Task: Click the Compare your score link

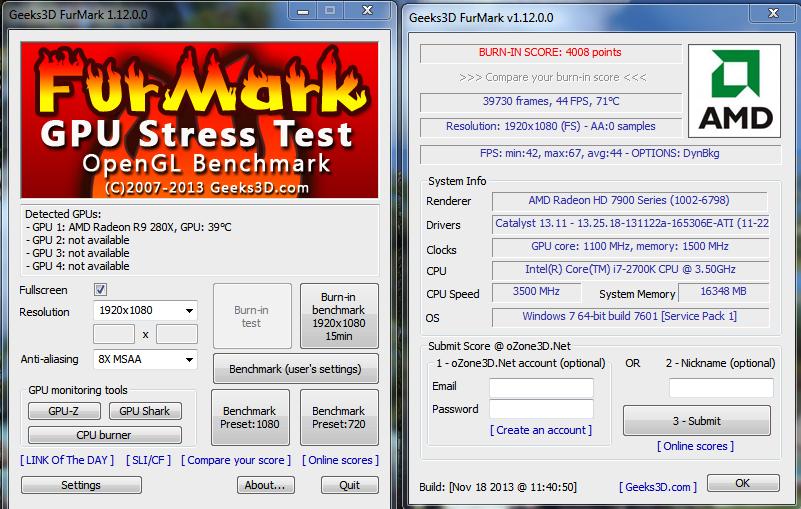Action: (x=236, y=460)
